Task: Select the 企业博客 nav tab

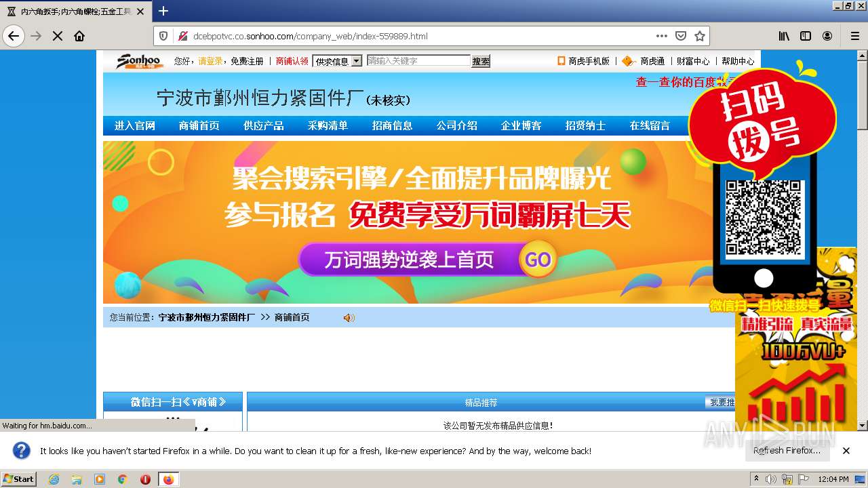Action: click(x=521, y=125)
